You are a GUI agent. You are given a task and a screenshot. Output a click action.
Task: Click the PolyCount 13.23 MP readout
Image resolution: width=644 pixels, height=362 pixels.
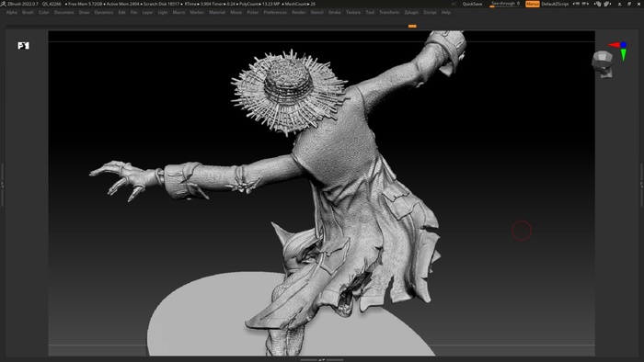tap(259, 4)
